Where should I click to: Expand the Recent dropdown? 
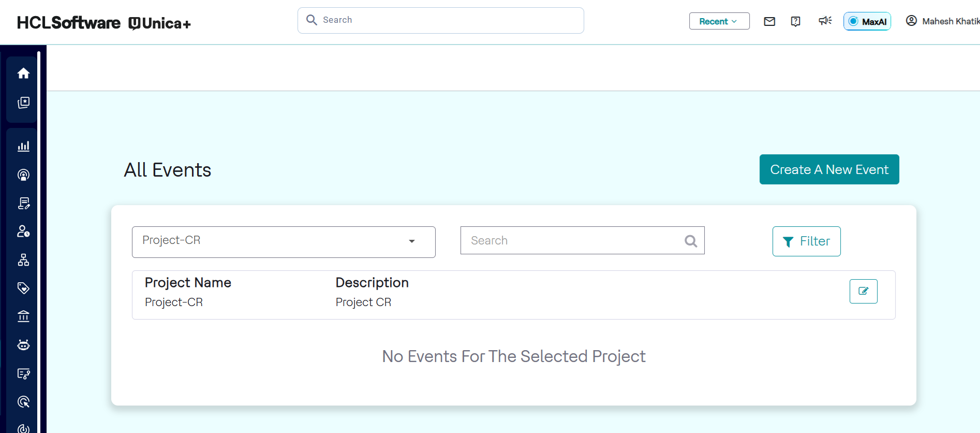click(x=719, y=21)
